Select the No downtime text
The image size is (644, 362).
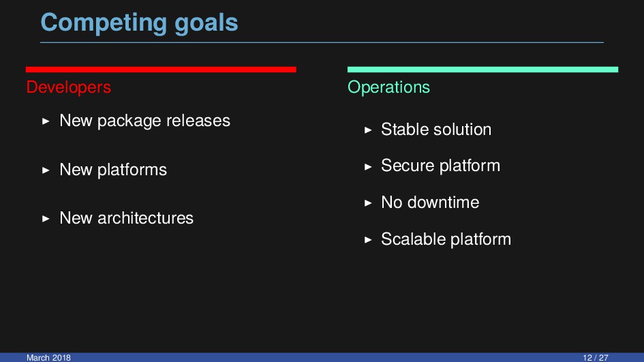pyautogui.click(x=430, y=202)
